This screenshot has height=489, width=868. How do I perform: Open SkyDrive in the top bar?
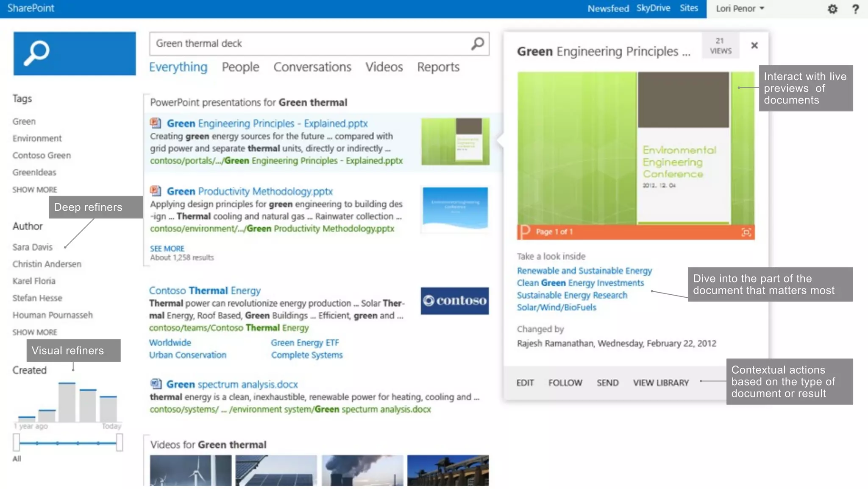(x=653, y=8)
